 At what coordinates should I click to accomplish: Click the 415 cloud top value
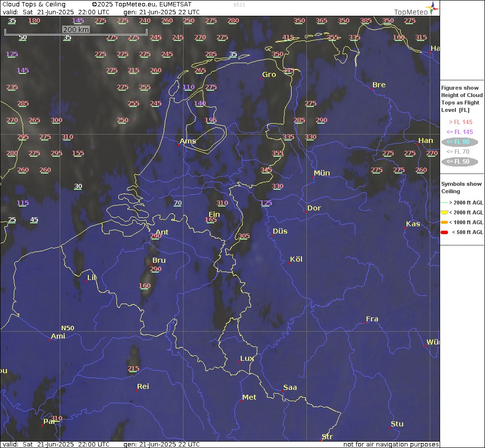pos(288,37)
